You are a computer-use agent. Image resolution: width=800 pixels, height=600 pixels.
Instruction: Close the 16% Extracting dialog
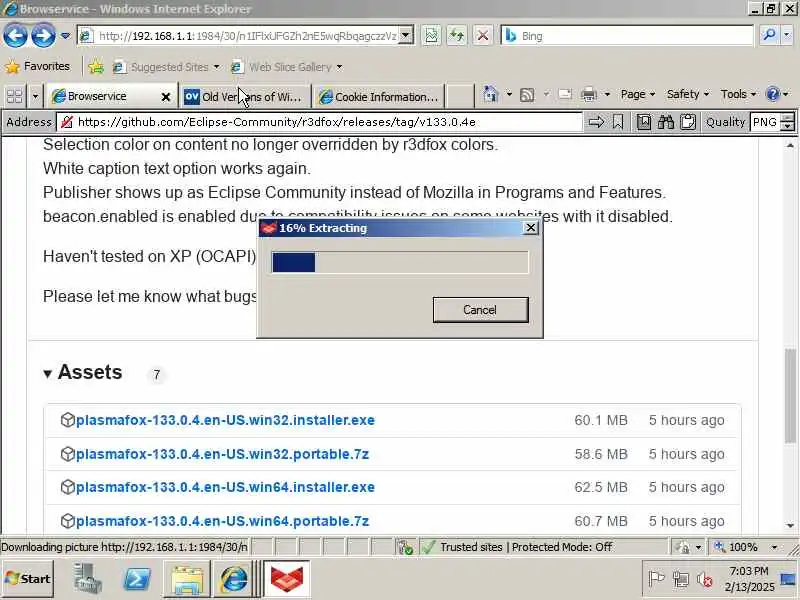531,228
